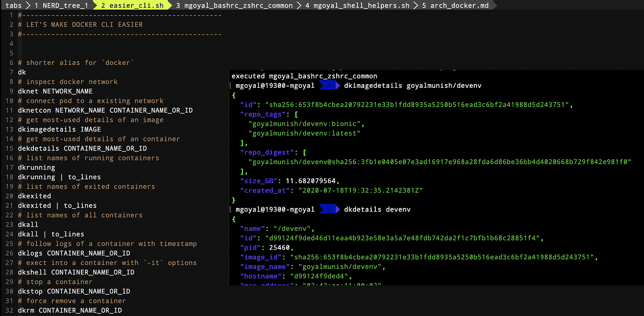Click comment 'list names of exited containers'
Screen dimensions: 644x316
(x=86, y=186)
